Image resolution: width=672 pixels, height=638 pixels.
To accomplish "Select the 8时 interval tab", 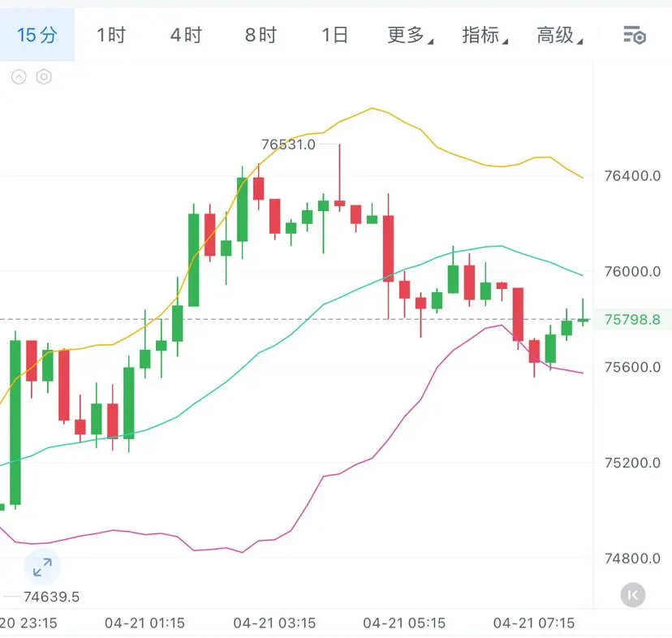I will tap(261, 35).
